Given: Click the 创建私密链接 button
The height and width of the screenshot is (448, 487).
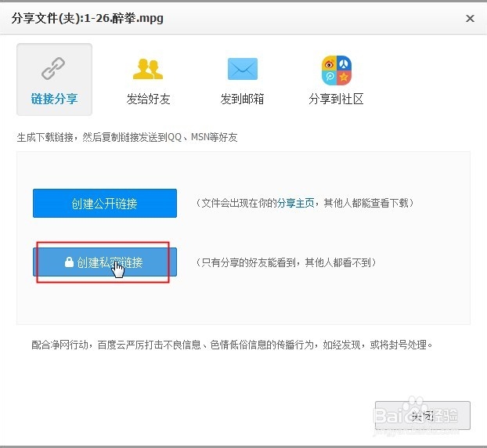Looking at the screenshot, I should pyautogui.click(x=105, y=262).
